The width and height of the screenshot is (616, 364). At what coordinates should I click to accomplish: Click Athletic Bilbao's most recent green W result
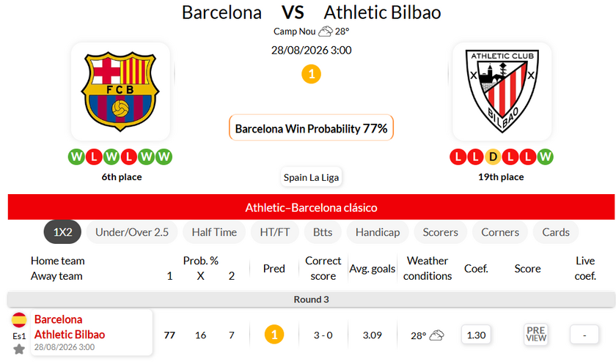pyautogui.click(x=545, y=157)
